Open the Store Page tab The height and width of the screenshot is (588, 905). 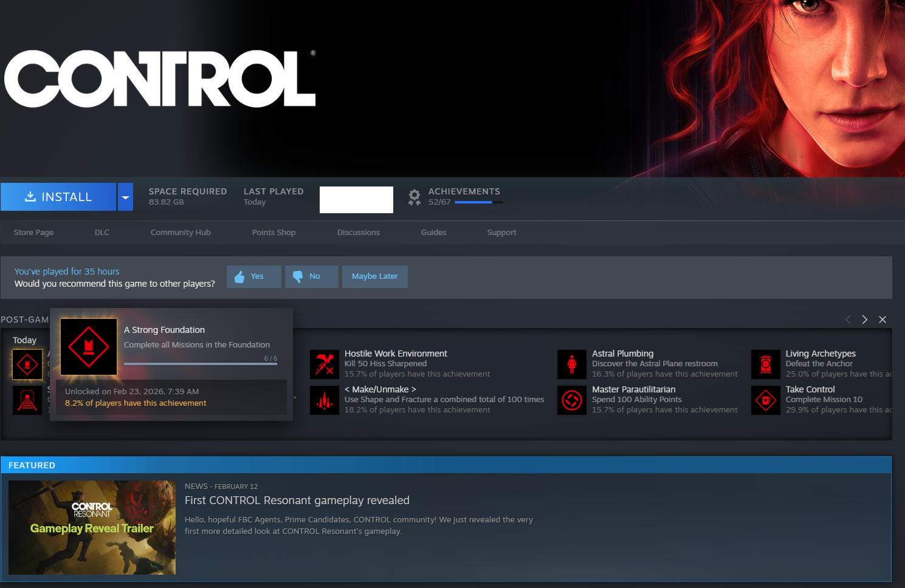(33, 232)
